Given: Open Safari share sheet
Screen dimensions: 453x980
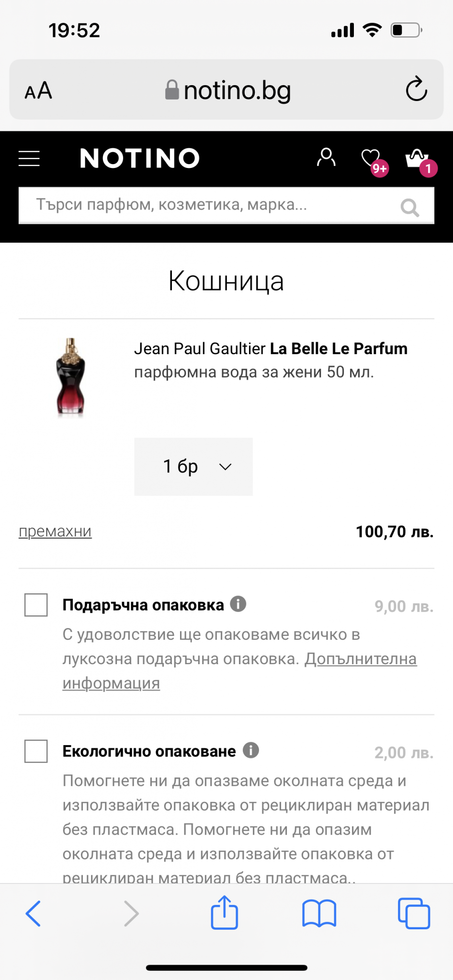Looking at the screenshot, I should click(225, 913).
